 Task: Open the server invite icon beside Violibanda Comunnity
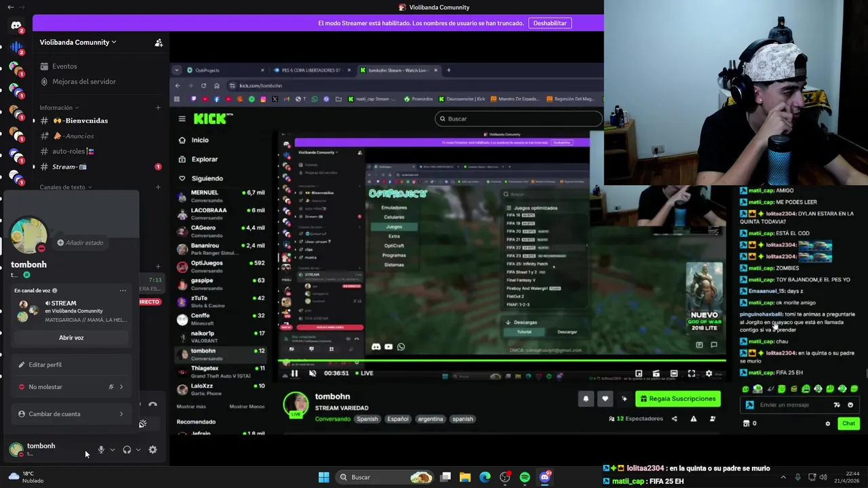[x=159, y=43]
